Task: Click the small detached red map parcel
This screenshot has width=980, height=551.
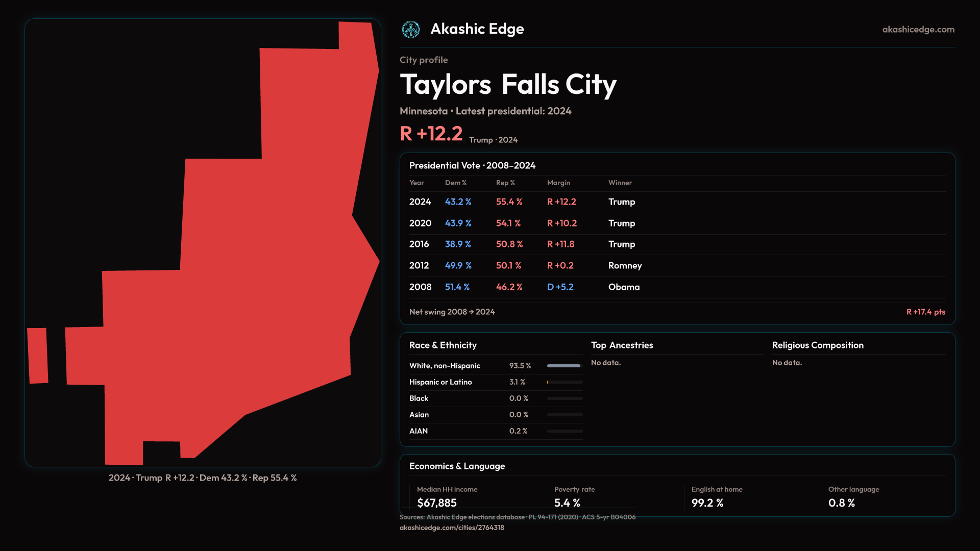Action: click(38, 356)
